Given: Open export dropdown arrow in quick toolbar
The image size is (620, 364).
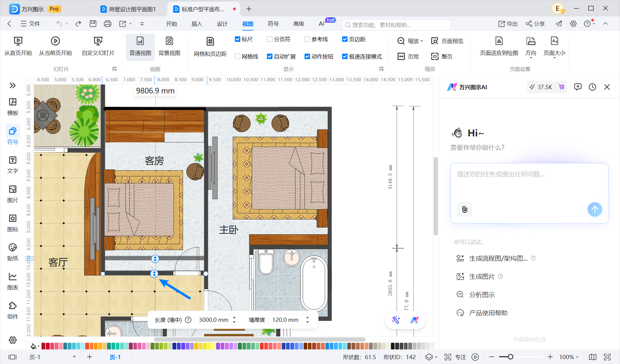Looking at the screenshot, I should click(131, 24).
